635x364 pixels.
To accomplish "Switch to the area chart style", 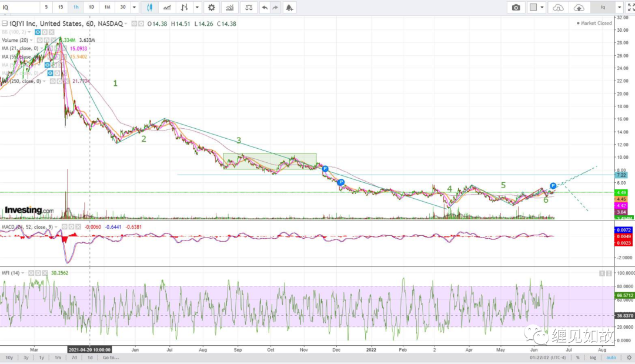I will 167,7.
